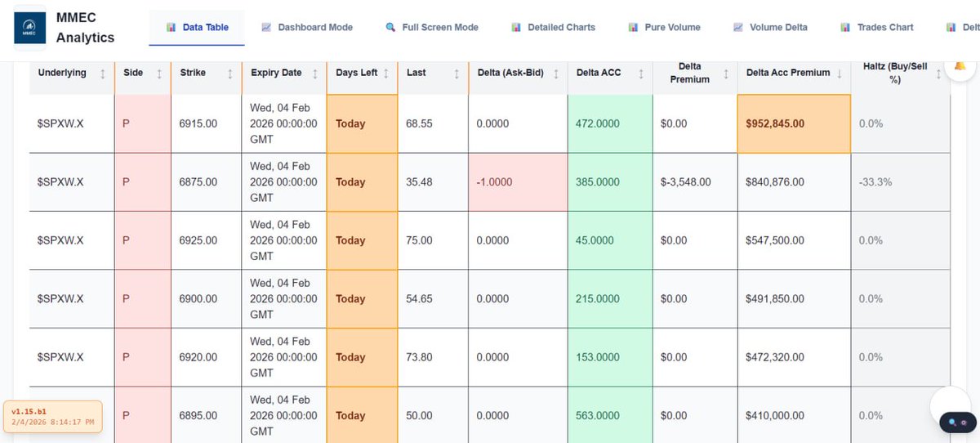Click Last price 73.80
The height and width of the screenshot is (443, 980).
tap(419, 357)
